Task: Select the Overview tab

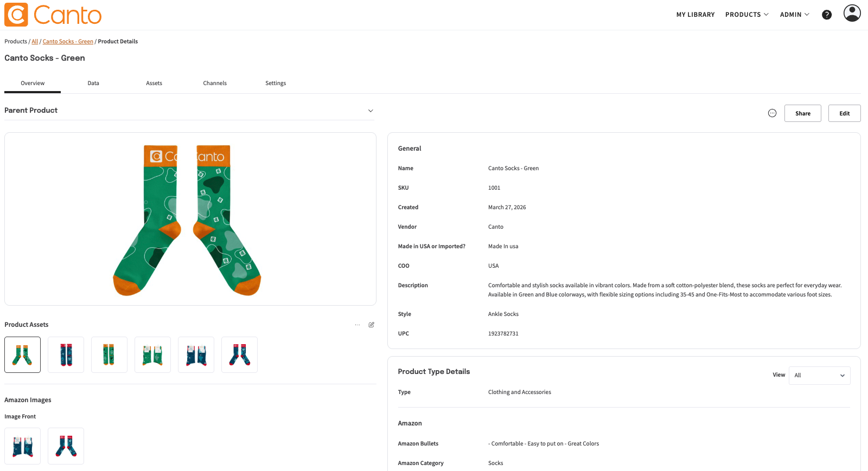Action: pyautogui.click(x=33, y=83)
